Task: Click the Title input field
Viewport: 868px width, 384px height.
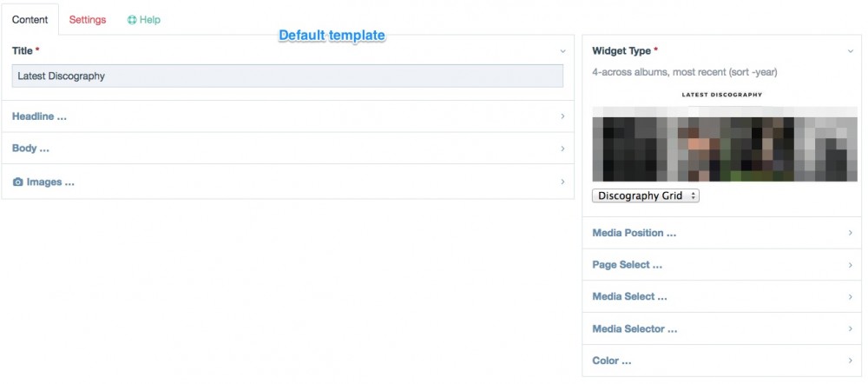Action: click(287, 76)
